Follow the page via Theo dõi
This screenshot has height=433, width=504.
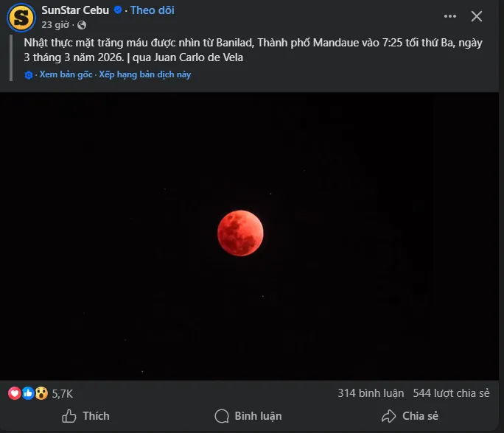point(152,10)
